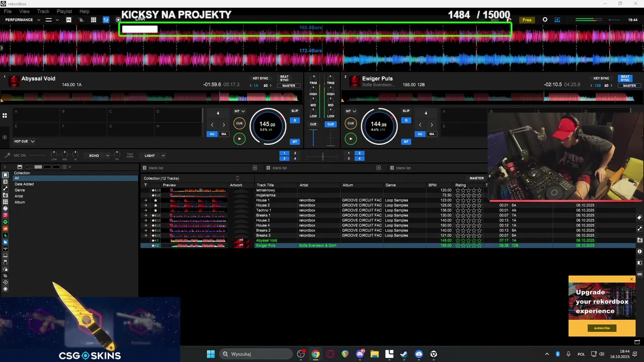Open the File menu
The height and width of the screenshot is (362, 644).
8,11
